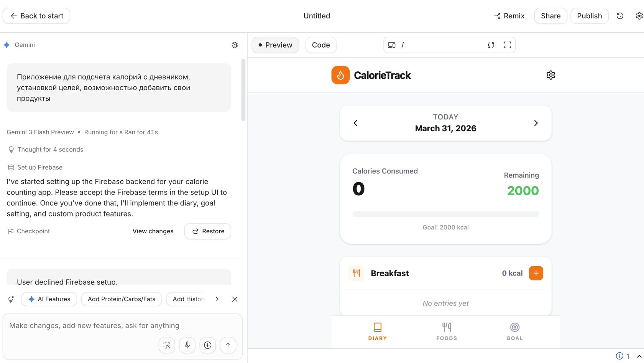644x363 pixels.
Task: Open CalorieTrack settings gear
Action: click(550, 75)
